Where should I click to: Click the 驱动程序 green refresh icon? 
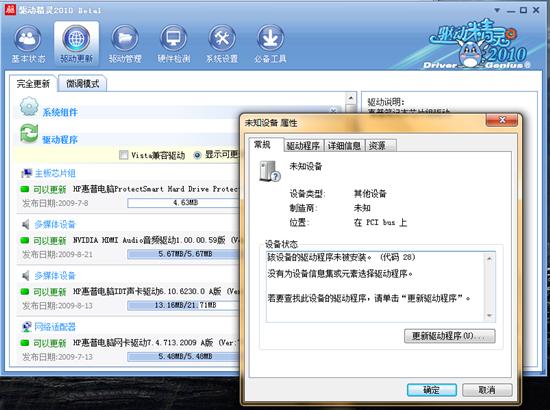point(29,134)
